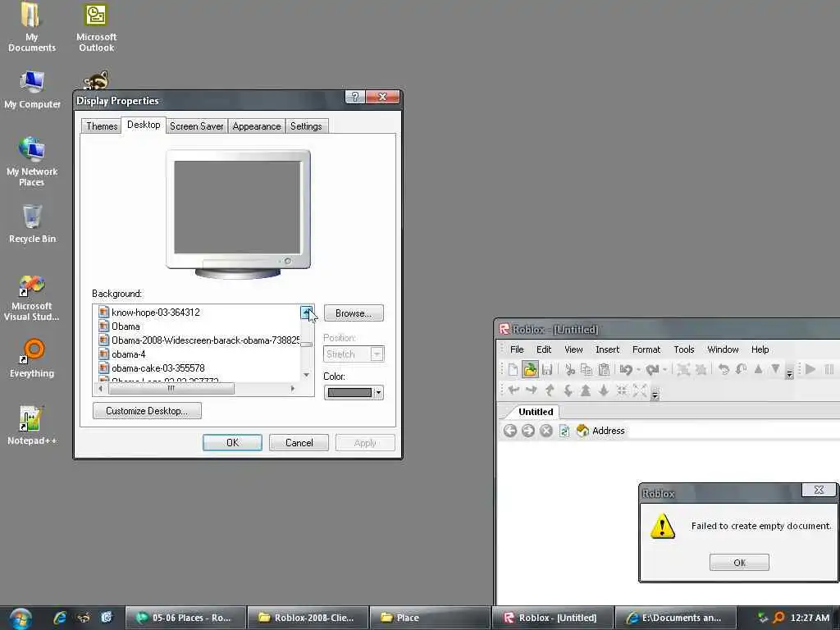
Task: Open the View menu in Roblox
Action: [x=573, y=349]
